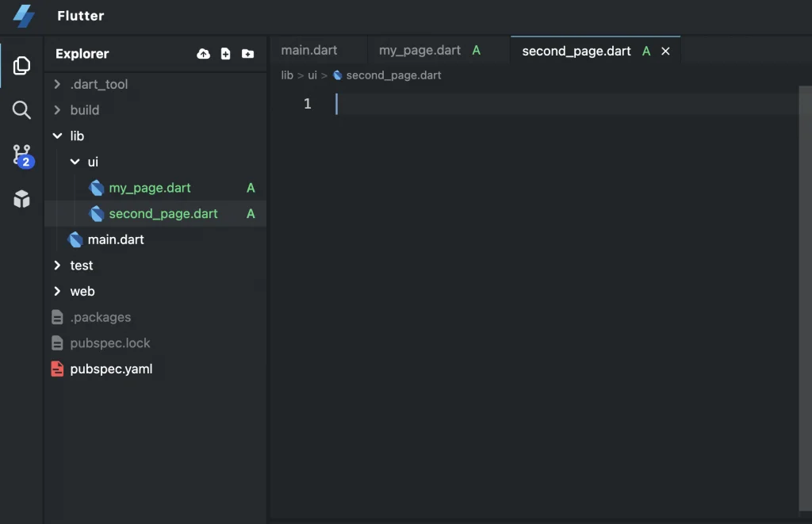Click the ui breadcrumb segment
Viewport: 812px width, 524px height.
click(312, 75)
